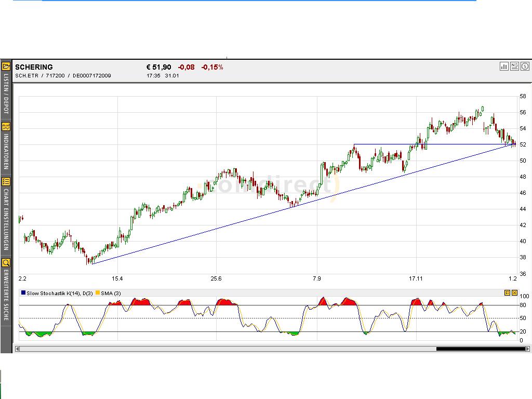
Task: Click the scrollbar left arrow
Action: click(17, 349)
